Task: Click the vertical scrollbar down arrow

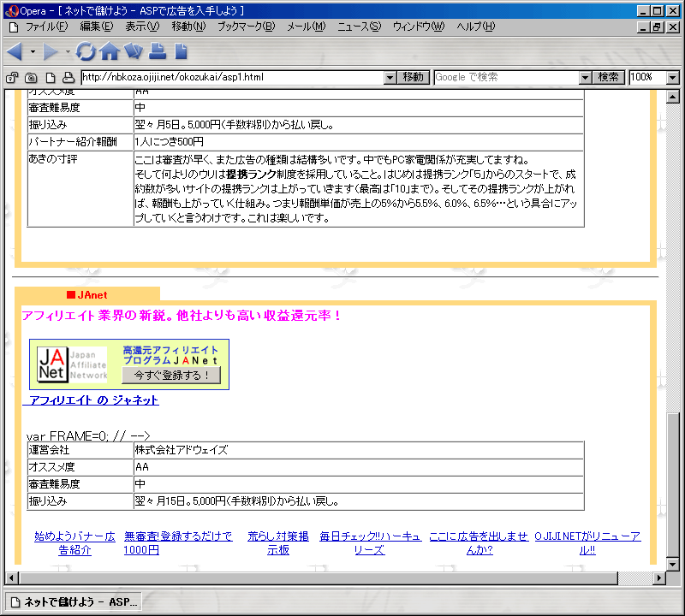Action: coord(673,564)
